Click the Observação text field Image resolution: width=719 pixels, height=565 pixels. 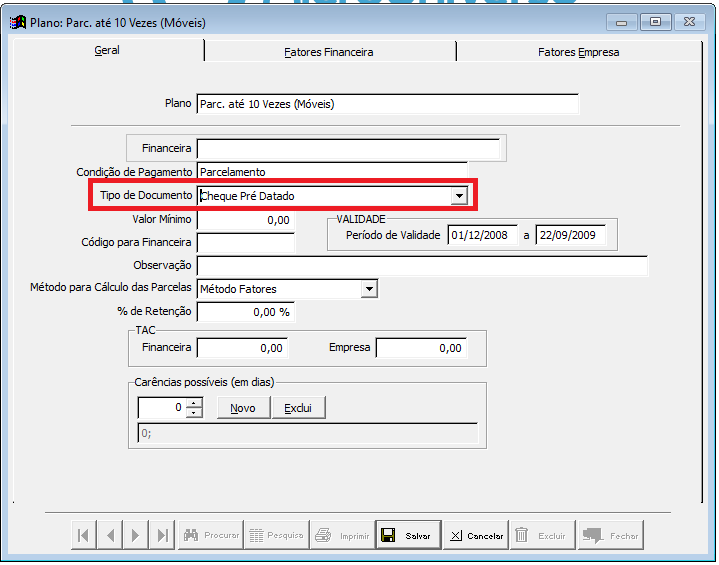[422, 265]
